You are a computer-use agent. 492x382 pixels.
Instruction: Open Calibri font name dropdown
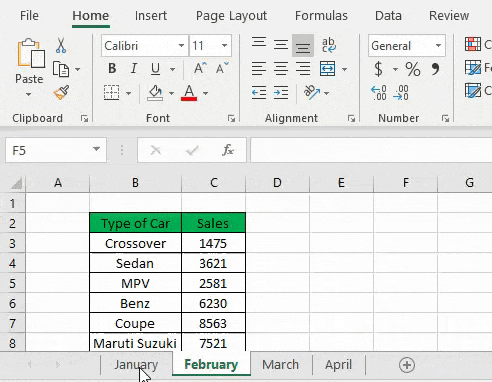181,45
